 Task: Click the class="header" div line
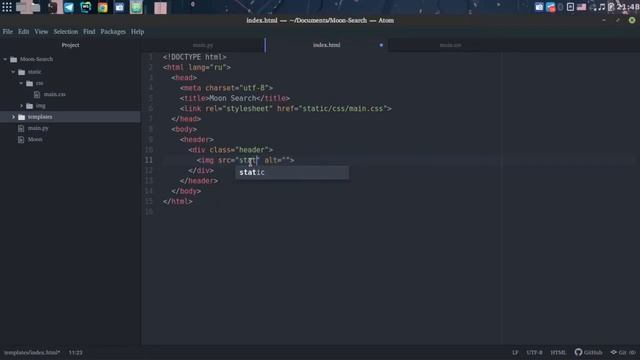point(231,150)
